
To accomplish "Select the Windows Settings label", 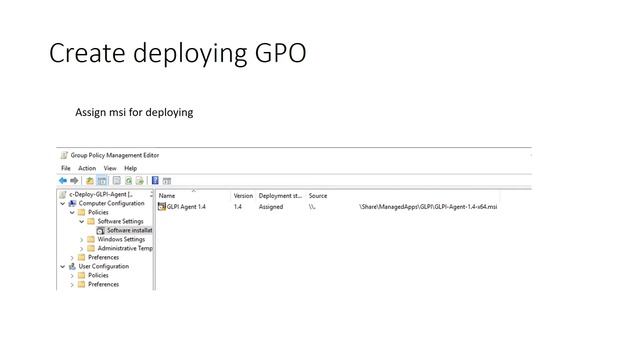I will click(121, 239).
